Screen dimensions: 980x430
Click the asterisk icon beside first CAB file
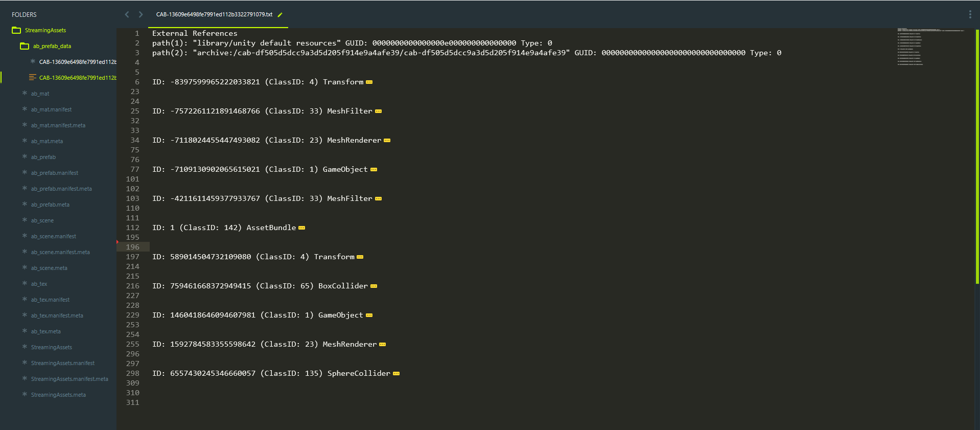(33, 61)
